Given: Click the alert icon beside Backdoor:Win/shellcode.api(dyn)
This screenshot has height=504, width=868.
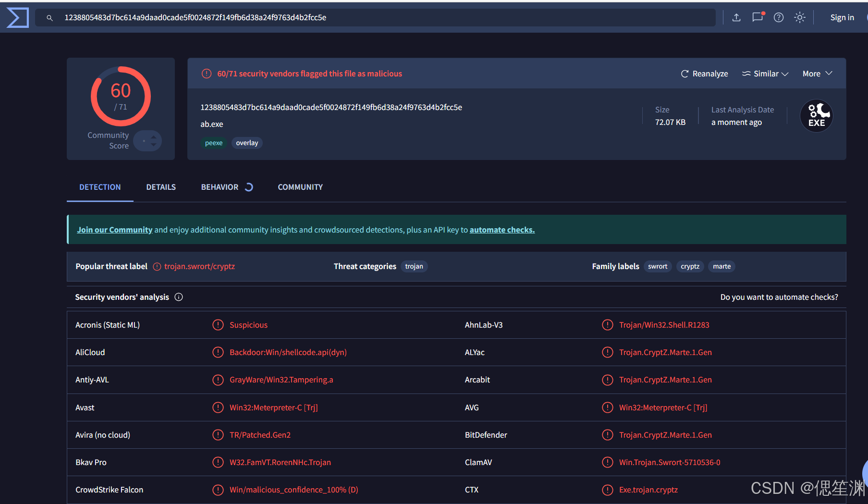Looking at the screenshot, I should click(218, 352).
